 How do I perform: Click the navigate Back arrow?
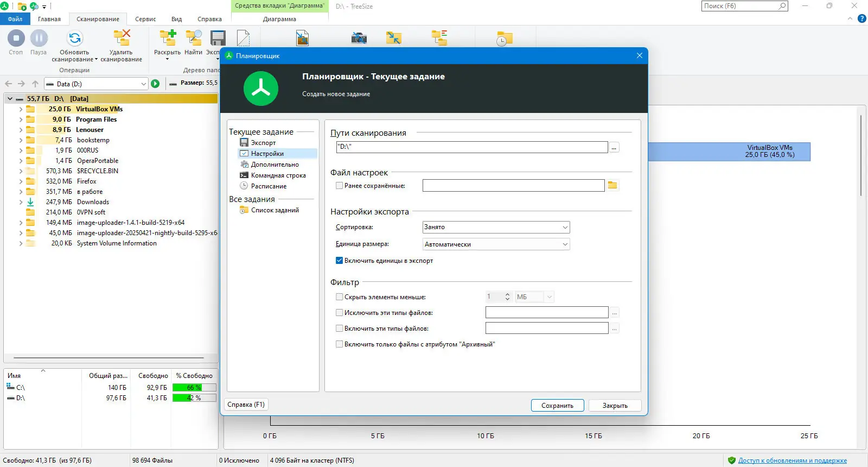(x=8, y=84)
